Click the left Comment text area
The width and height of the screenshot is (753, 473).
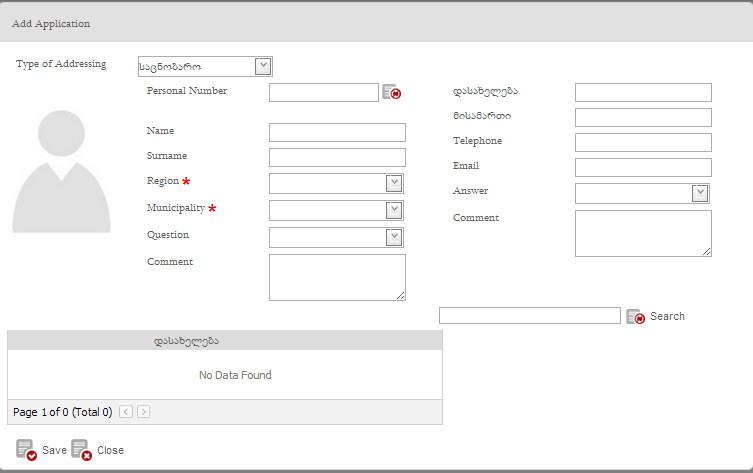pos(337,277)
